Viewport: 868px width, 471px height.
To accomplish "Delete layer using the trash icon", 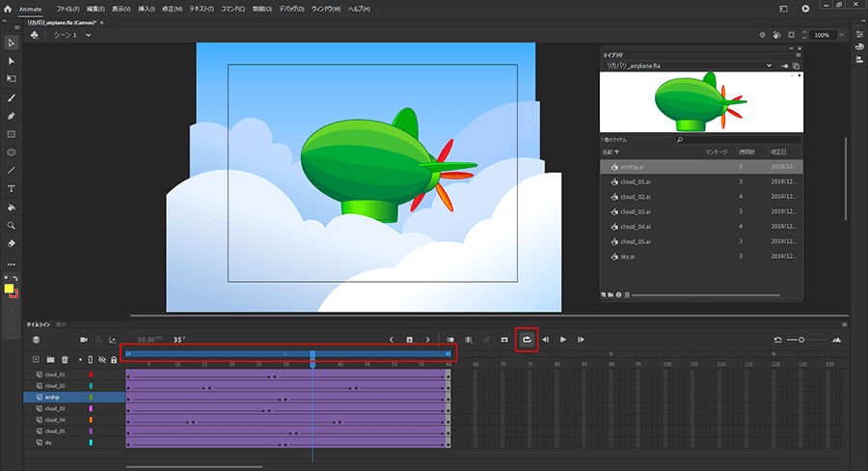I will pyautogui.click(x=65, y=360).
